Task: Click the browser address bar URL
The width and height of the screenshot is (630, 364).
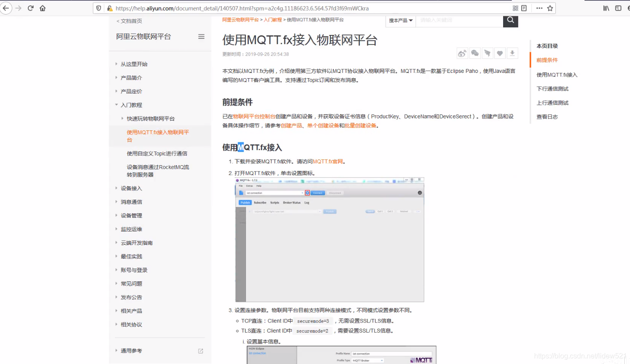Action: click(242, 8)
